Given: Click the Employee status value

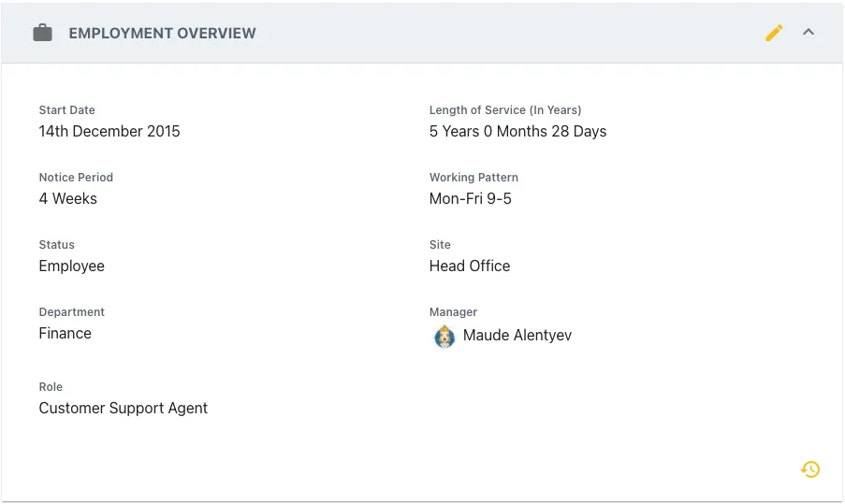Looking at the screenshot, I should point(72,266).
